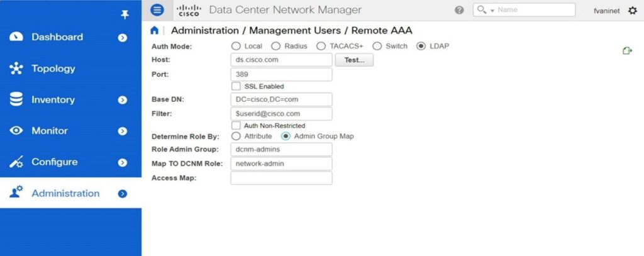The image size is (644, 256).
Task: Select TACACS+ auth mode
Action: tap(321, 47)
